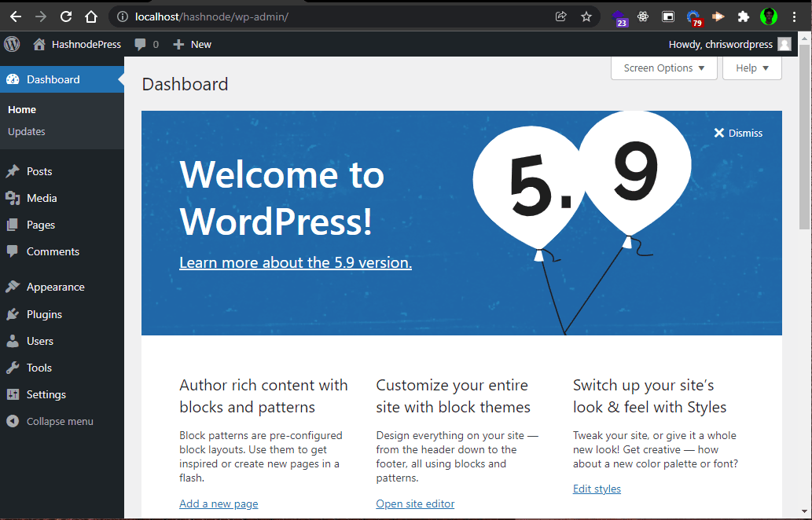Click the HashnodePress site name

[86, 45]
